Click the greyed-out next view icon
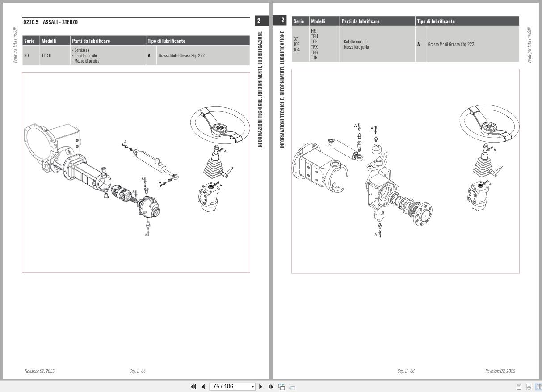542x392 pixels. 292,387
